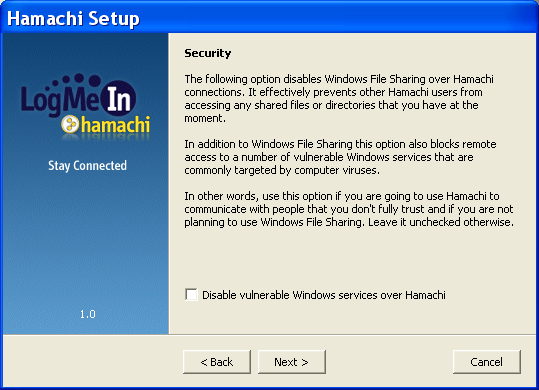The width and height of the screenshot is (539, 390).
Task: Click the 'Disable vulnerable Windows services over Hamachi' label
Action: [x=323, y=295]
